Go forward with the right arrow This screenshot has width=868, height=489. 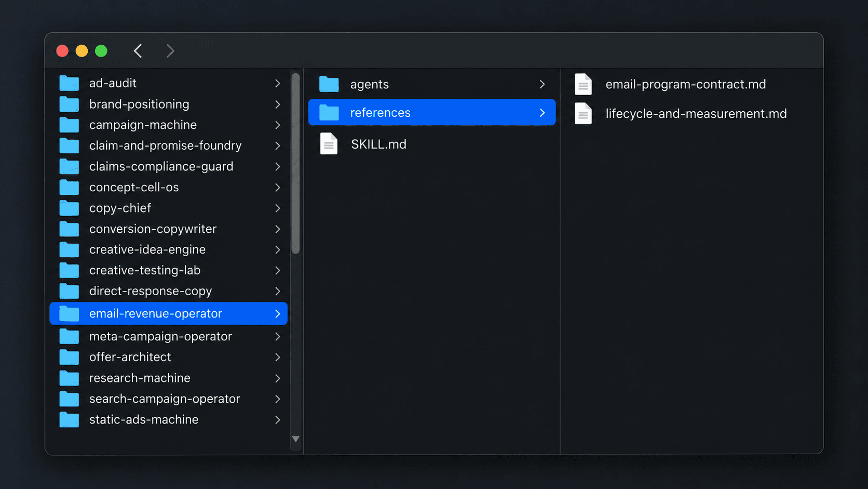click(170, 51)
